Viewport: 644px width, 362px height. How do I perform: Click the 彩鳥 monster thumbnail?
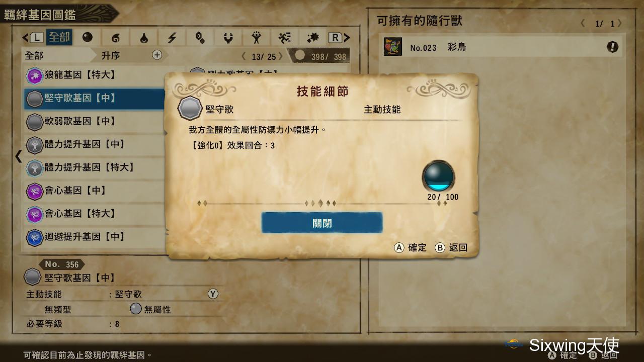[x=393, y=47]
